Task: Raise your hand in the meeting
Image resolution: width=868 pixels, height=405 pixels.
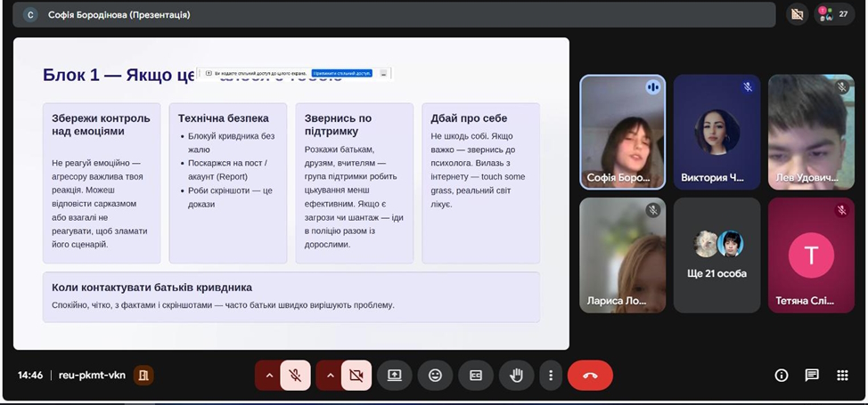Action: tap(516, 376)
